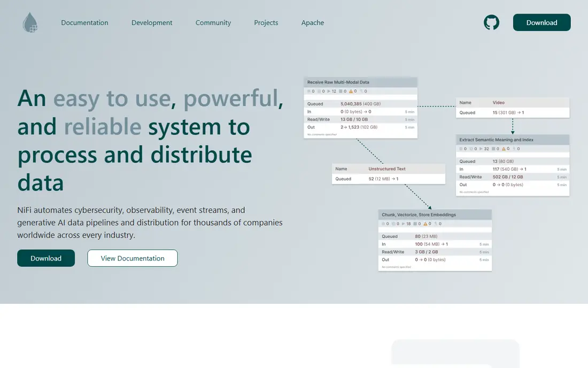Image resolution: width=588 pixels, height=368 pixels.
Task: Click the '52 (12 MB) → 1' queued value
Action: point(383,179)
